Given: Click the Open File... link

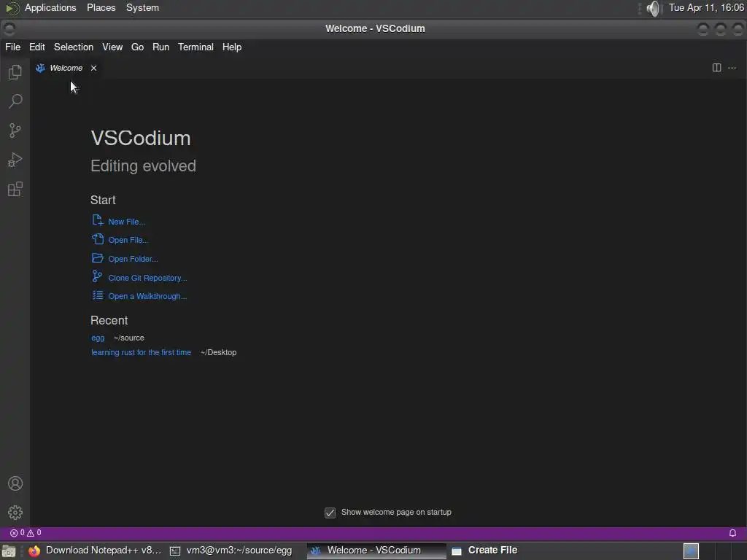Looking at the screenshot, I should point(128,240).
